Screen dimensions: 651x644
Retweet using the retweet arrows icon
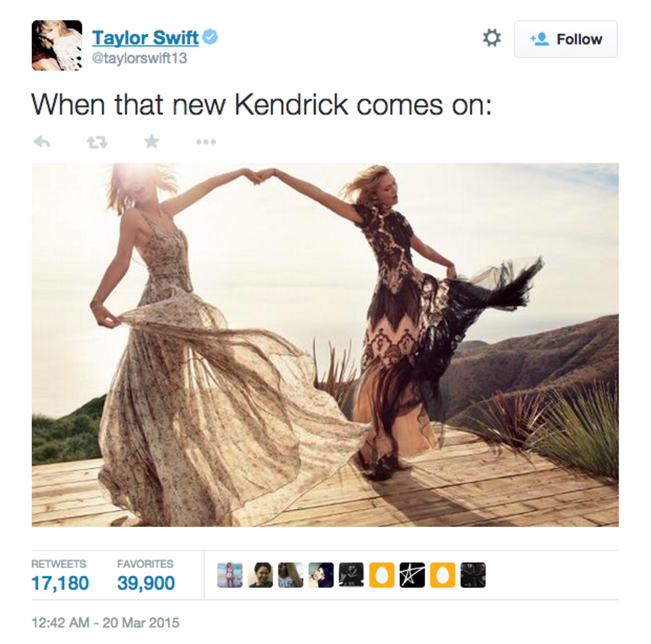(x=97, y=142)
